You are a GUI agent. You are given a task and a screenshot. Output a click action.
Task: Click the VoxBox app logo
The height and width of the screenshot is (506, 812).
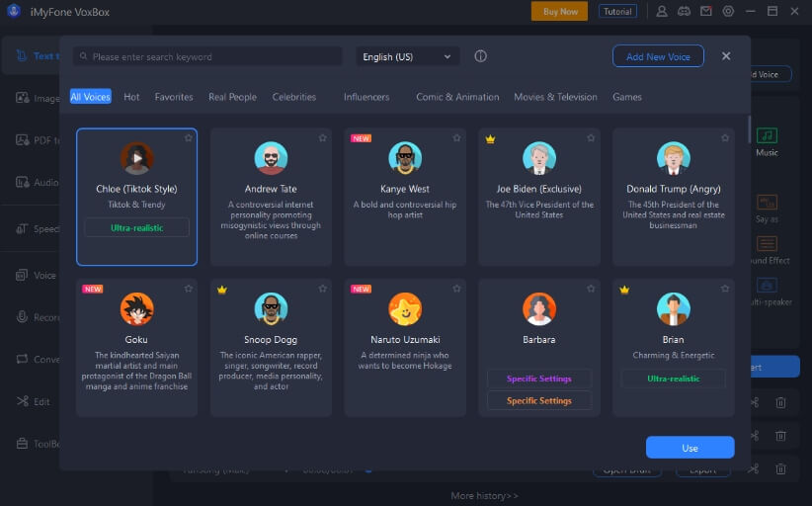[14, 11]
